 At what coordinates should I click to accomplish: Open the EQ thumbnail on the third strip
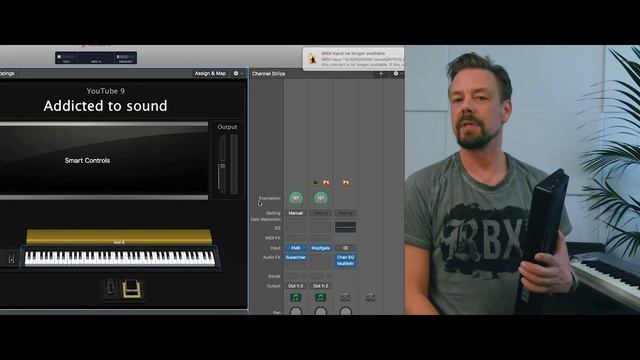(345, 227)
